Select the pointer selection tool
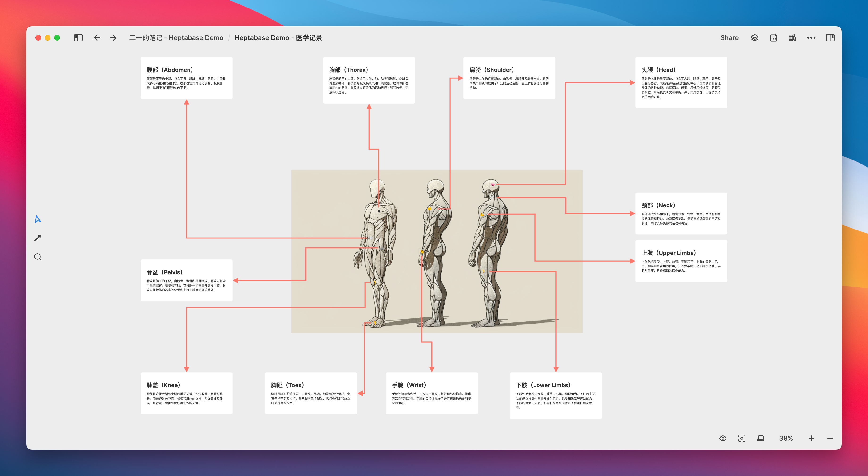 (38, 219)
